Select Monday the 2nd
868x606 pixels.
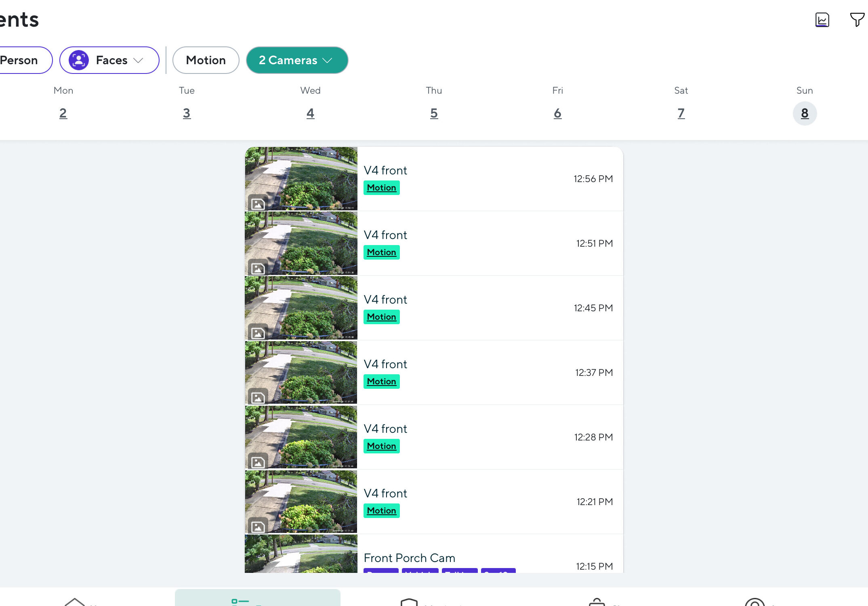tap(63, 113)
